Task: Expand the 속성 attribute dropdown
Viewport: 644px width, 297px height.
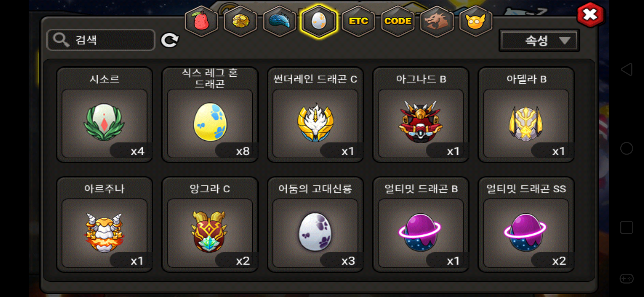Action: pyautogui.click(x=539, y=41)
